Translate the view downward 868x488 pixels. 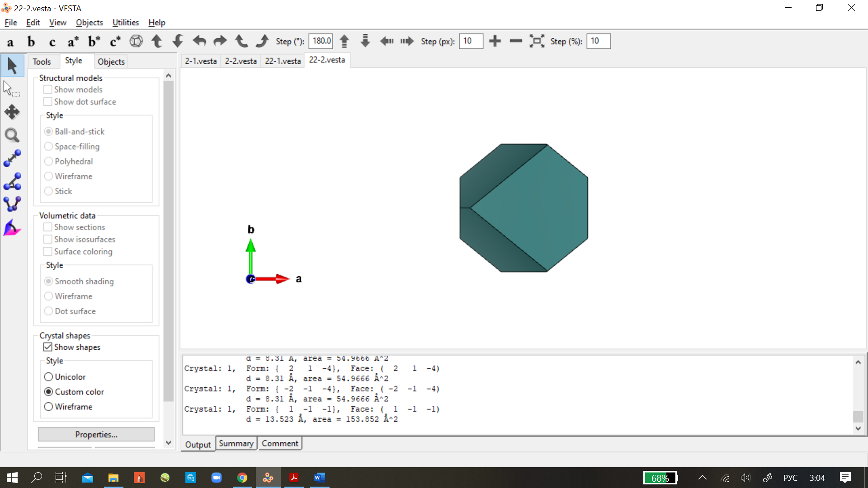pyautogui.click(x=365, y=41)
